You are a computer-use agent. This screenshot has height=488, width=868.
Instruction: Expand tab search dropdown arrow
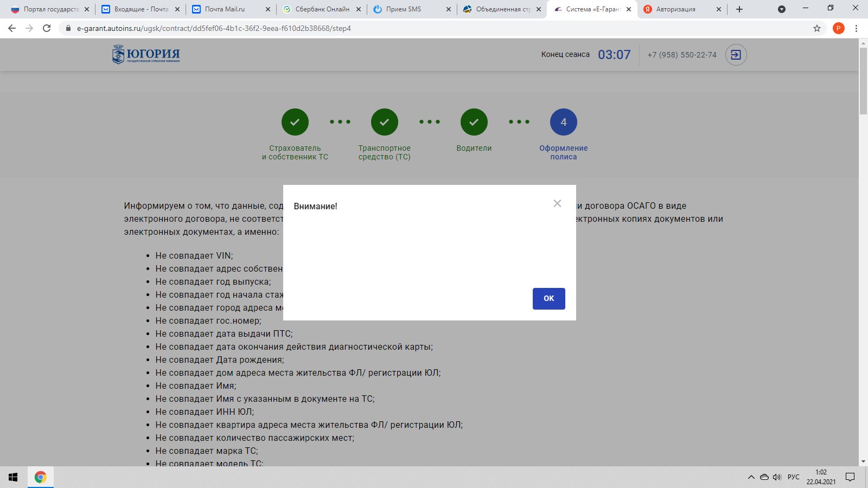coord(781,9)
